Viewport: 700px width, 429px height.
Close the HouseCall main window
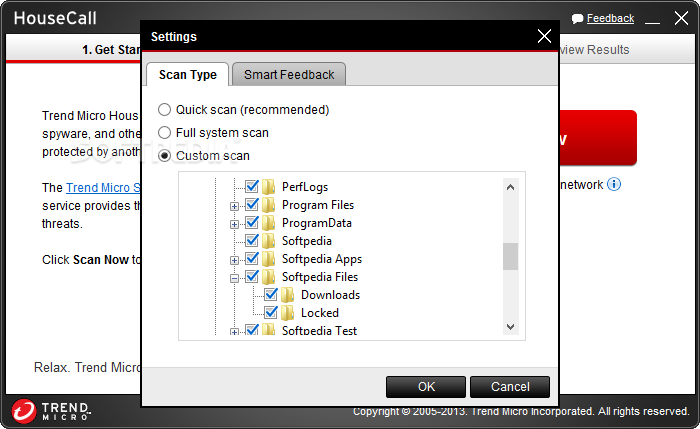681,18
